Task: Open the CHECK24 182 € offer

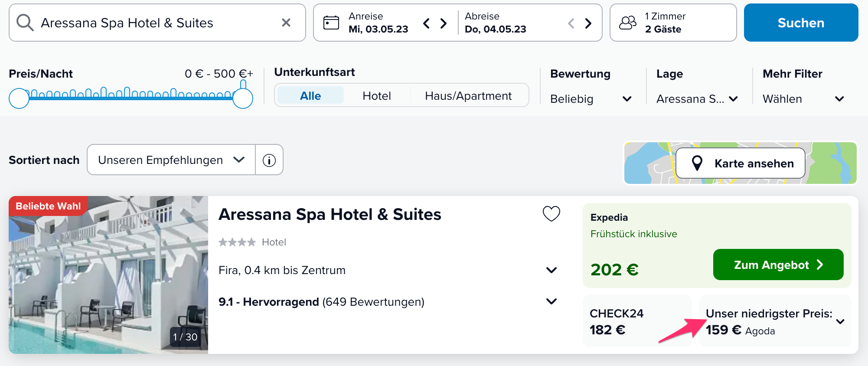Action: coord(637,321)
